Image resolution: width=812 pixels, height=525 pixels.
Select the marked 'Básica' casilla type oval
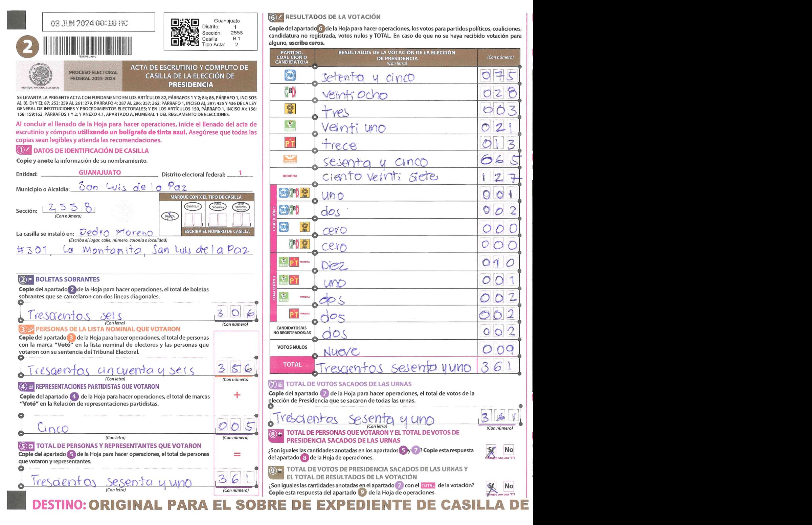(170, 216)
